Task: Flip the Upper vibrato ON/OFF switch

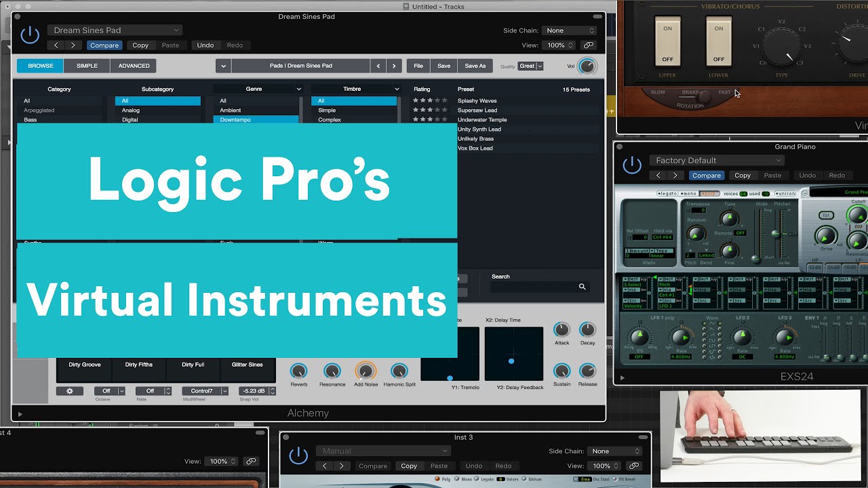Action: point(668,41)
